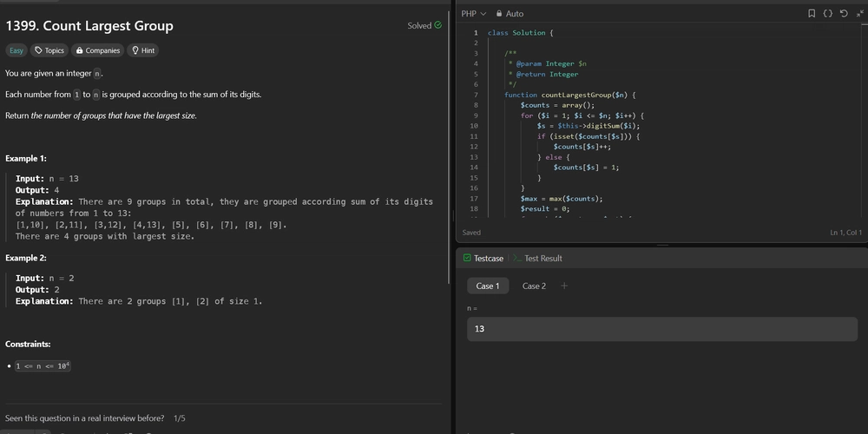Click the problem title Count Largest Group
The width and height of the screenshot is (868, 434).
coord(89,25)
